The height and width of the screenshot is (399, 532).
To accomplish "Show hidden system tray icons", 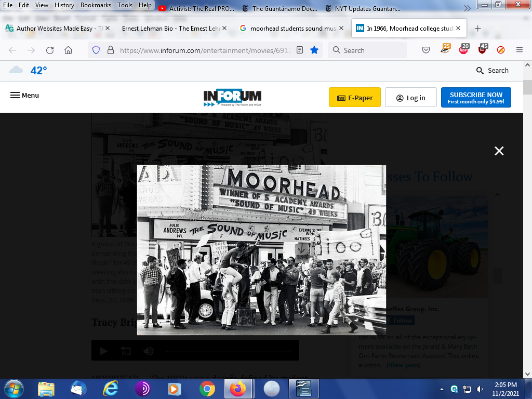I will [442, 389].
